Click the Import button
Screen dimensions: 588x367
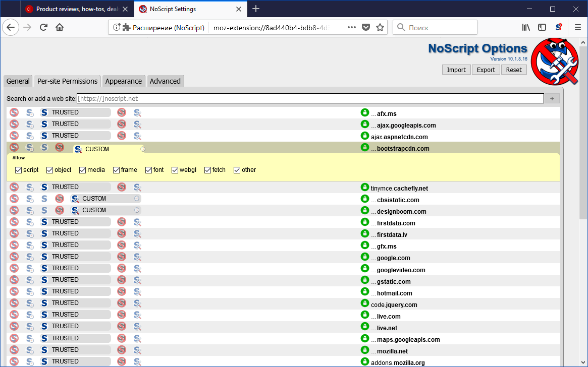(456, 70)
